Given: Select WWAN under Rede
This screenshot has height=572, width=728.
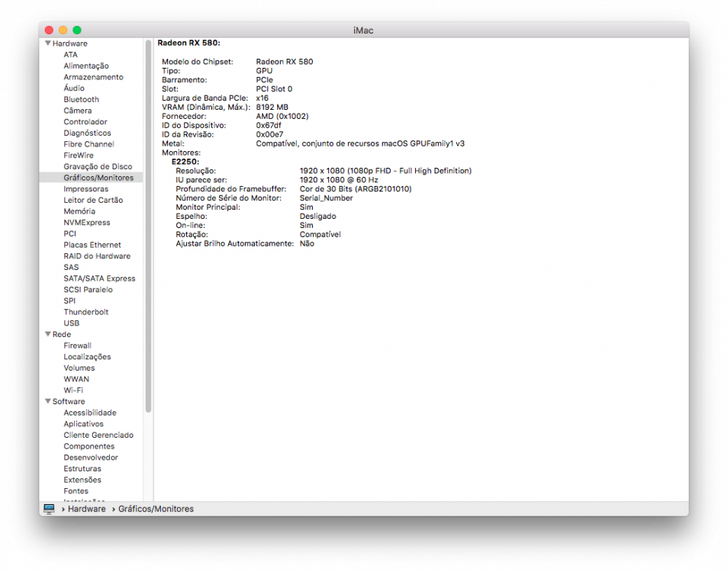Looking at the screenshot, I should pyautogui.click(x=76, y=379).
